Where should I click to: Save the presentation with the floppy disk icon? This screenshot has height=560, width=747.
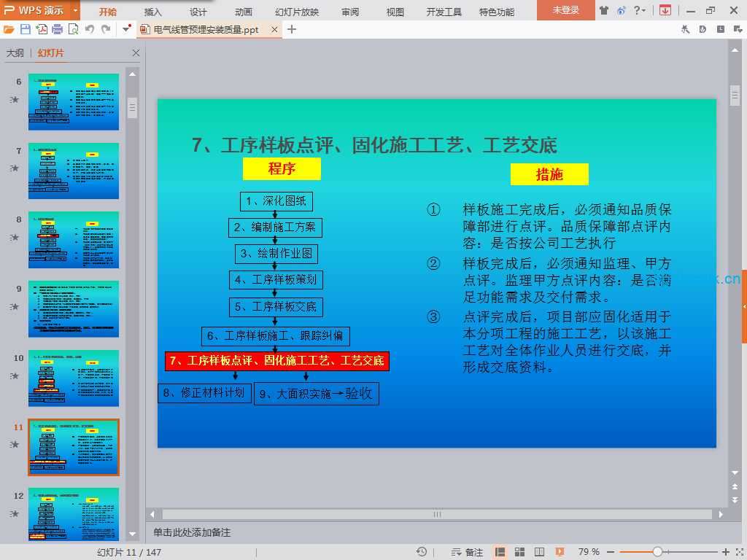26,29
